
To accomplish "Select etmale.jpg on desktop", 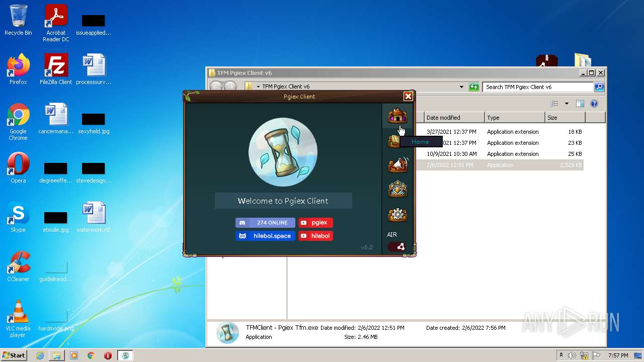I will pyautogui.click(x=56, y=222).
